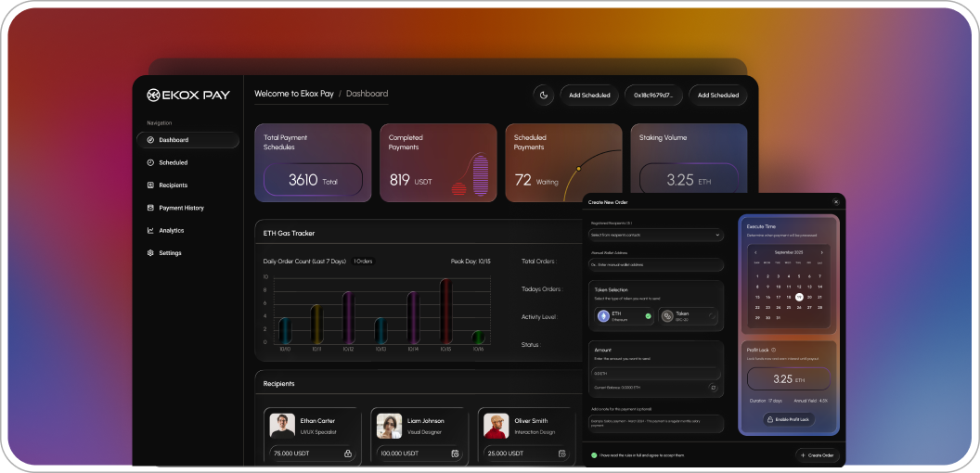Click the 10/15 bar in the gas chart
This screenshot has width=980, height=473.
click(445, 312)
